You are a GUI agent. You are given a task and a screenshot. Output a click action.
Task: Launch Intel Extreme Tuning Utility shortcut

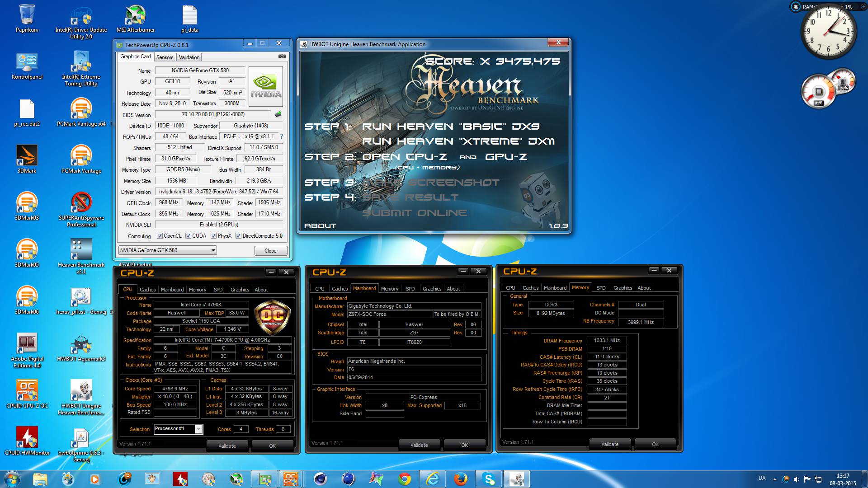pyautogui.click(x=81, y=69)
